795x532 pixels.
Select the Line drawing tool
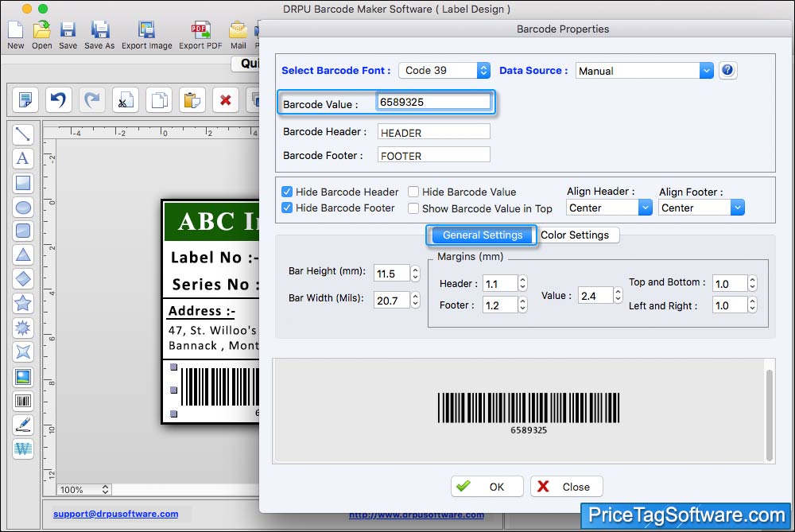pyautogui.click(x=23, y=134)
